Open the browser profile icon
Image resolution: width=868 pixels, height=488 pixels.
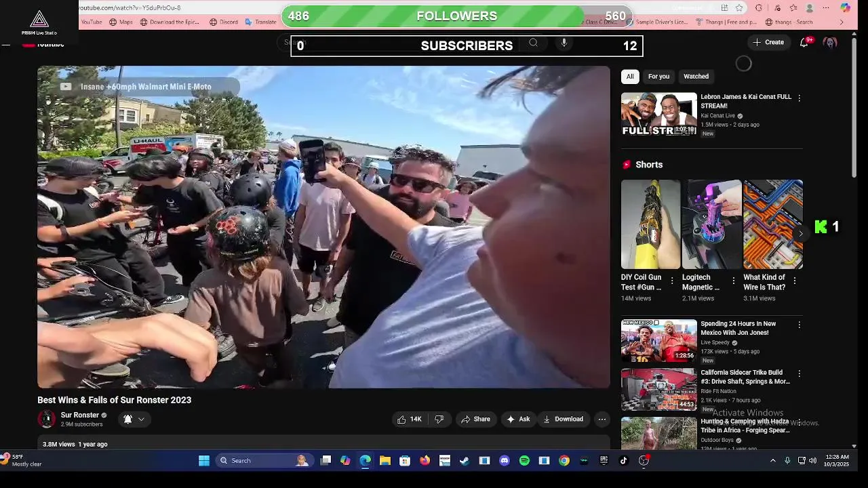tap(810, 7)
